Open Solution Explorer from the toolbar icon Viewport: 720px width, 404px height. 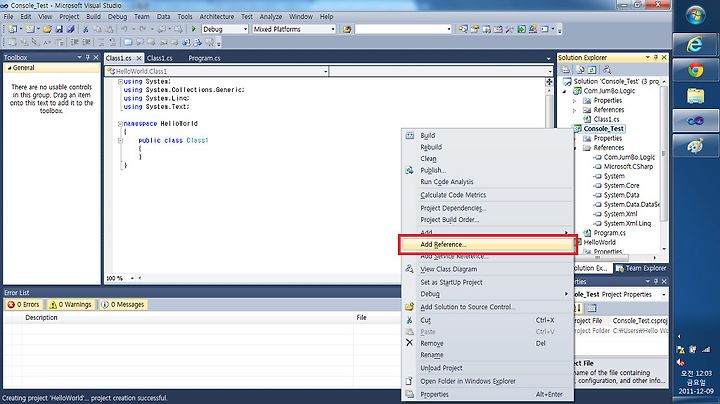point(463,29)
